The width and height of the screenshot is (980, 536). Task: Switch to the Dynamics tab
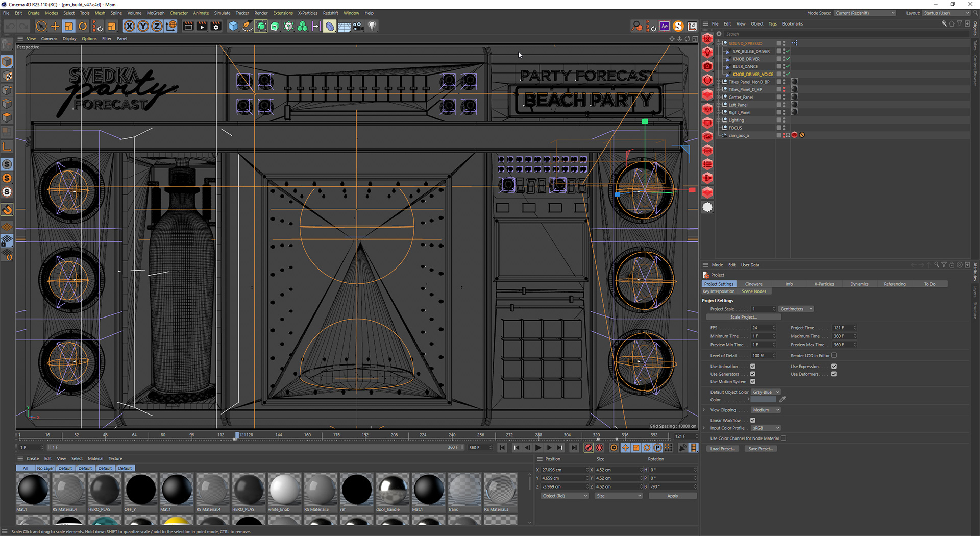coord(859,284)
